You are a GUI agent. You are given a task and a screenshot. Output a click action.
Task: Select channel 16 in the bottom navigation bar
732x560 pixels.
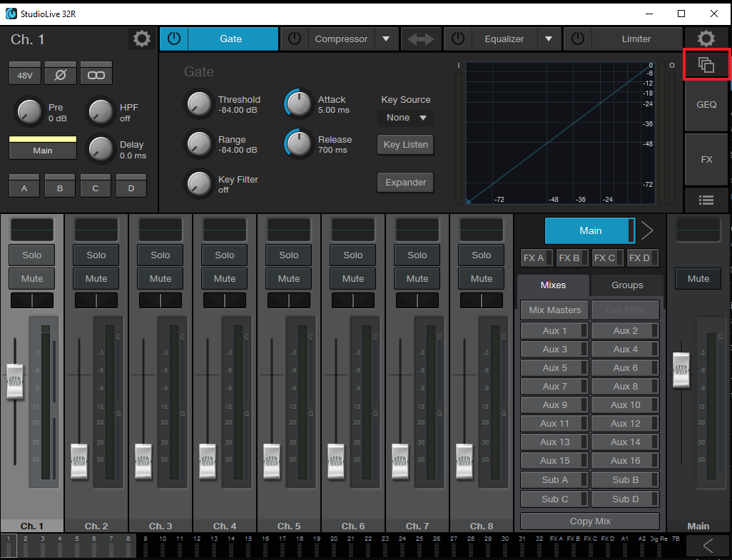point(265,545)
